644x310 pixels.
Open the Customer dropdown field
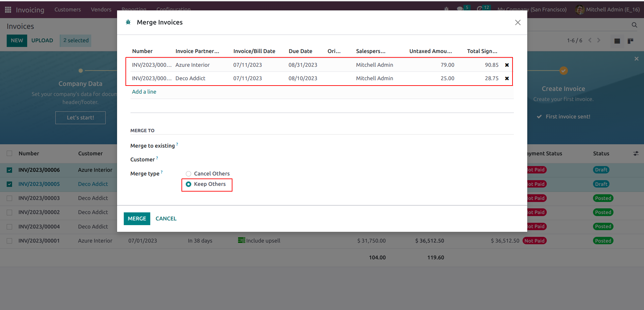(349, 159)
